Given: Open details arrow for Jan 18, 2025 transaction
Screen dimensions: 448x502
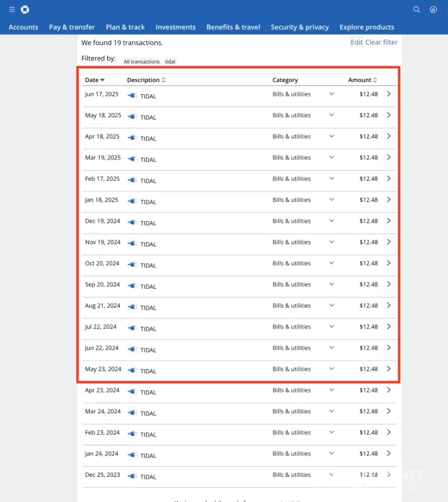Looking at the screenshot, I should (389, 199).
